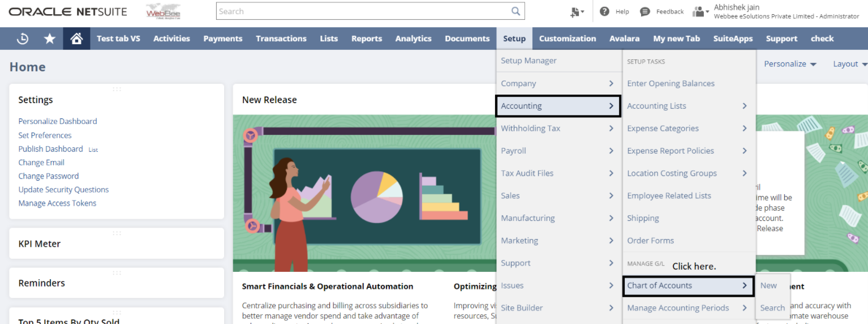Click the search magnifier icon
This screenshot has height=324, width=868.
click(515, 11)
